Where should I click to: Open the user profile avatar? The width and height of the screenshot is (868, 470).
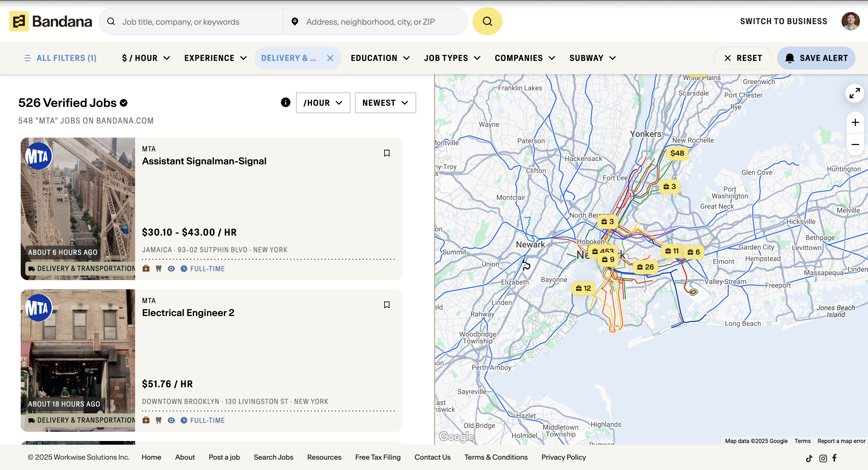tap(850, 21)
